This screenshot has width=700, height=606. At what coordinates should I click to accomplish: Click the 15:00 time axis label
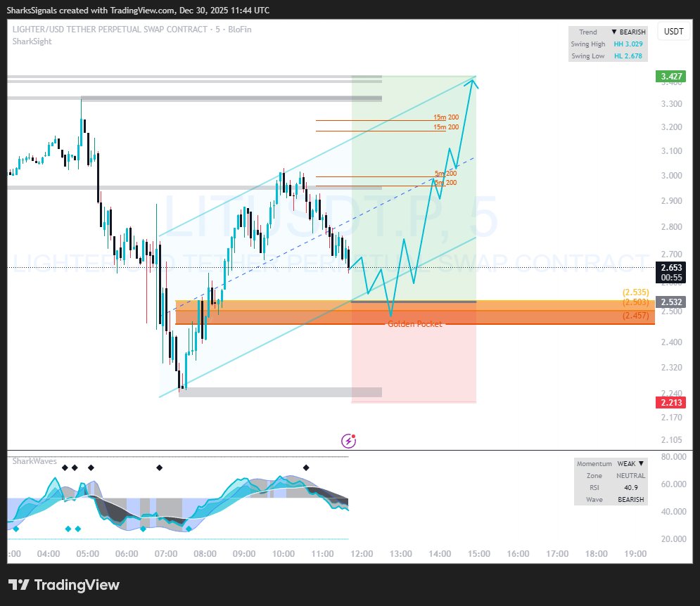(x=479, y=554)
